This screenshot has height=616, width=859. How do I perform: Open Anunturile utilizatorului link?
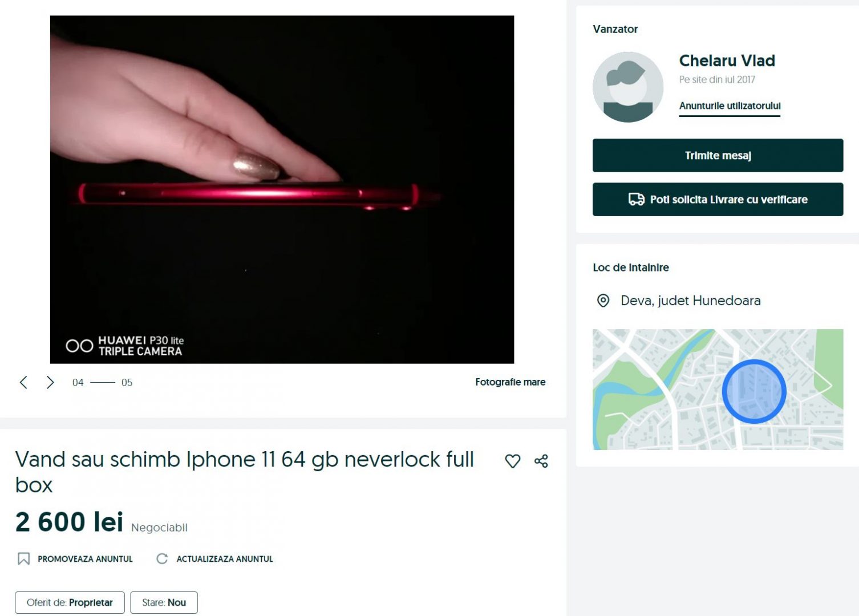730,106
